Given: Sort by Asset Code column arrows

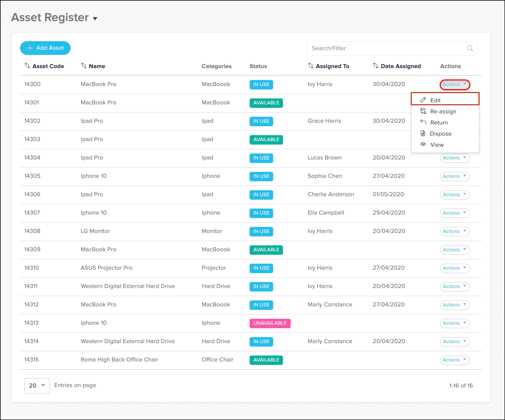Looking at the screenshot, I should tap(27, 66).
